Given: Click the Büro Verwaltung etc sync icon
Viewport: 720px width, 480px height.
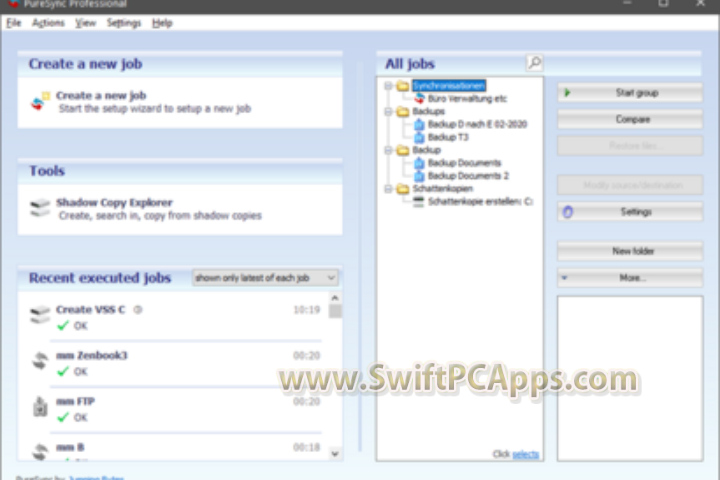Looking at the screenshot, I should (419, 98).
